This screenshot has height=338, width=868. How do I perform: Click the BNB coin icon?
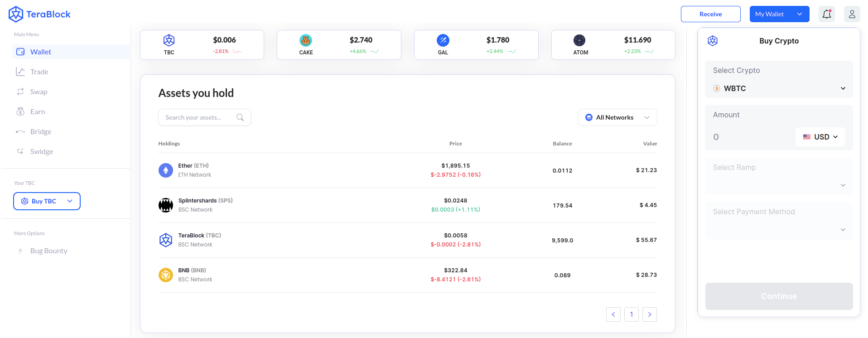pos(166,275)
